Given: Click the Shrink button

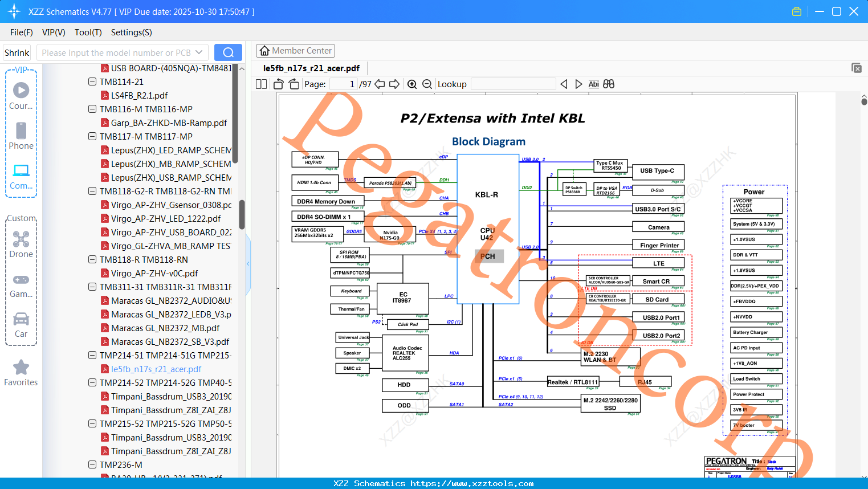Looking at the screenshot, I should [17, 53].
